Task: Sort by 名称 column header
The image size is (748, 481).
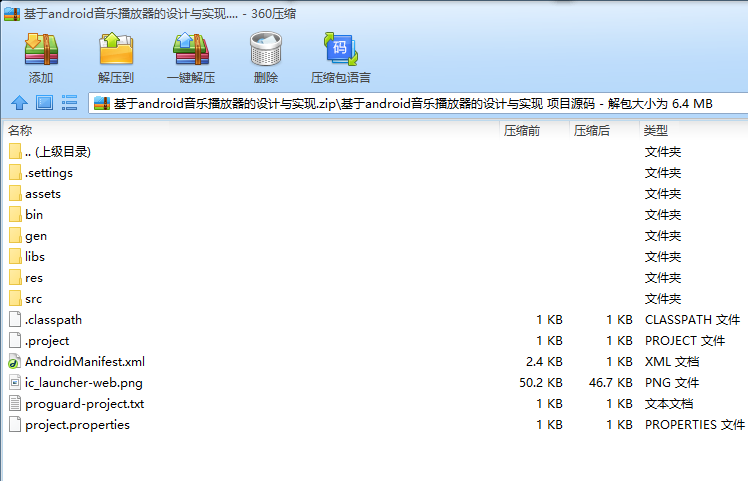Action: (20, 130)
